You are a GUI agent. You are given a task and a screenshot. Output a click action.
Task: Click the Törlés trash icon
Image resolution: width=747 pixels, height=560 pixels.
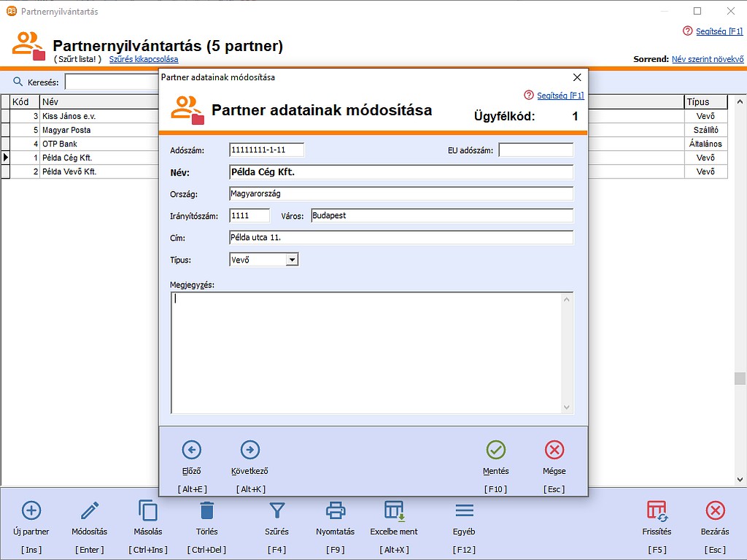(x=206, y=510)
